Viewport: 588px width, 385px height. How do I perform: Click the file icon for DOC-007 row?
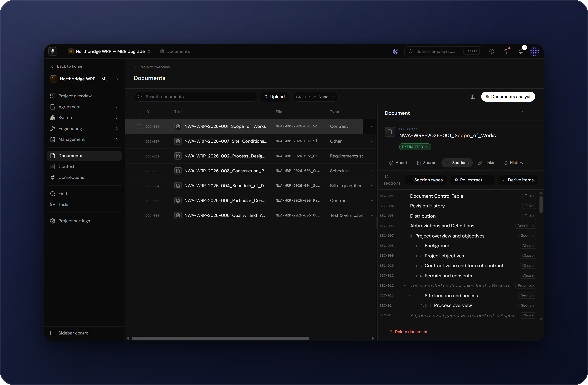[x=178, y=141]
